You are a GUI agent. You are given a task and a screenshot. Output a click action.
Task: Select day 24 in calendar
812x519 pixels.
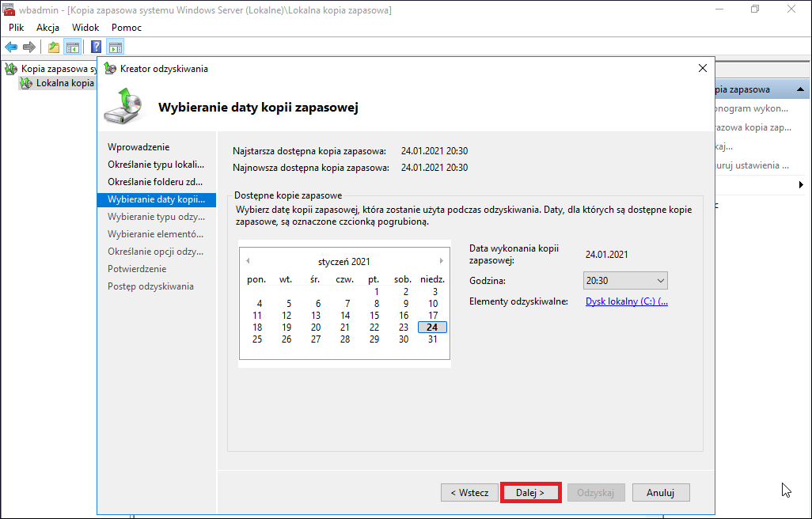tap(432, 327)
